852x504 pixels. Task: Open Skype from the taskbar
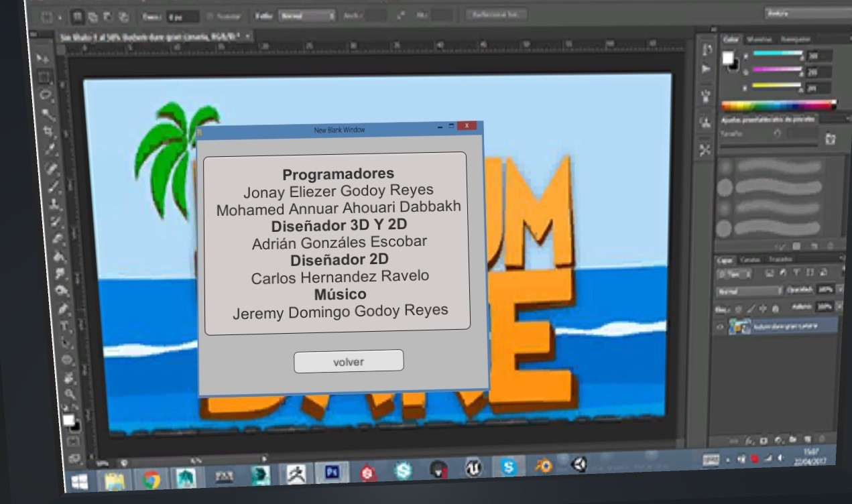507,467
